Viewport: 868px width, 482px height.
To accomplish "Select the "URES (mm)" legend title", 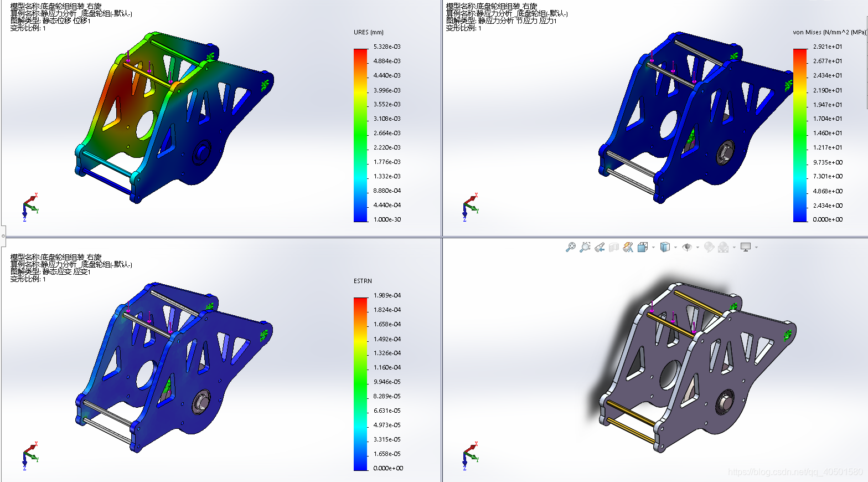I will pos(369,32).
